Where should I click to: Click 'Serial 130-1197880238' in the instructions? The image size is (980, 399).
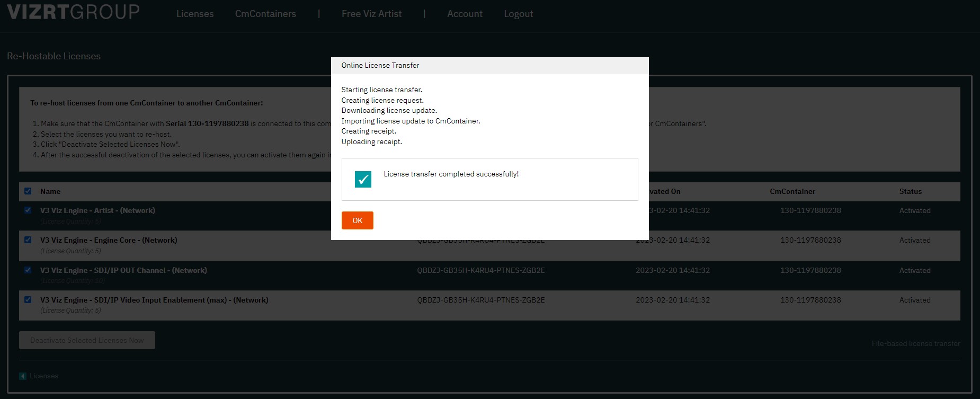(x=207, y=123)
